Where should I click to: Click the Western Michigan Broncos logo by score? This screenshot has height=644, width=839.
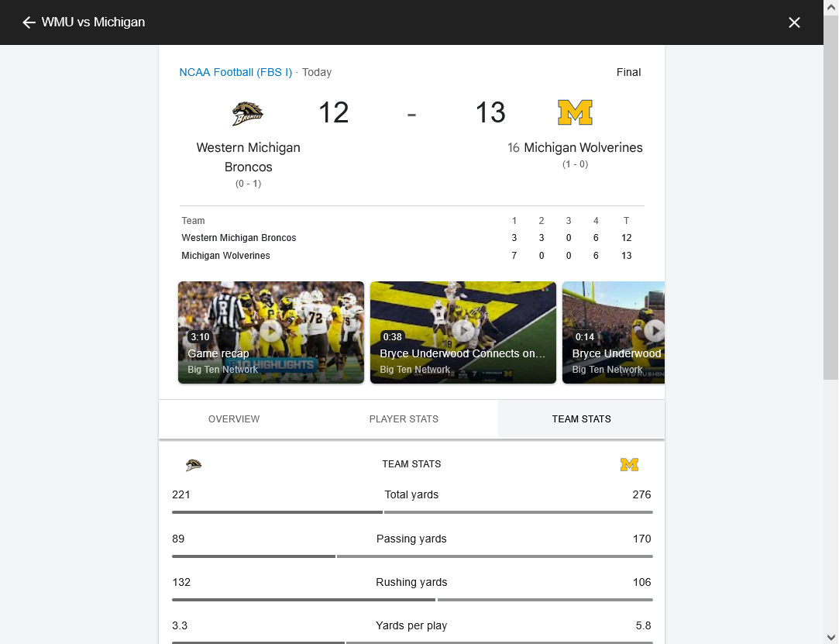248,113
